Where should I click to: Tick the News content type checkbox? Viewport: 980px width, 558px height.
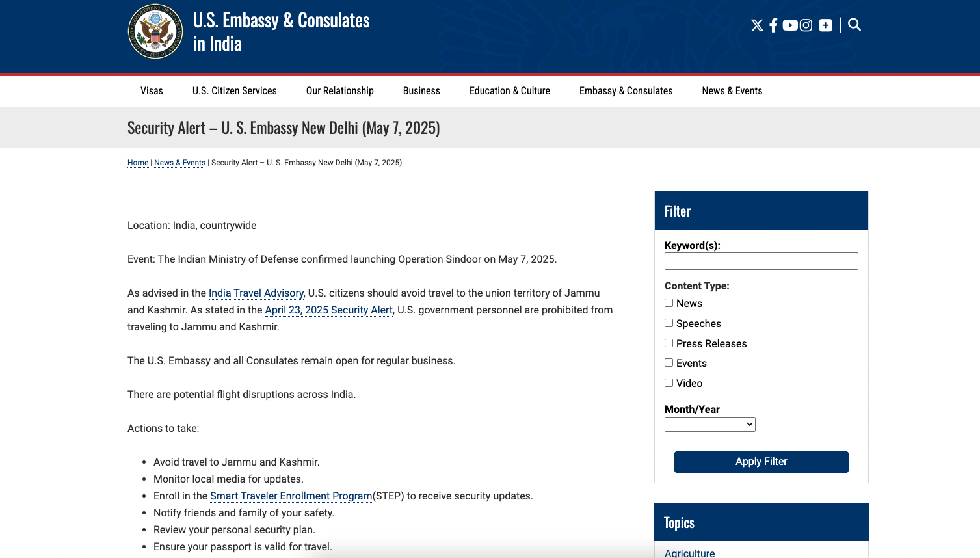pos(669,303)
